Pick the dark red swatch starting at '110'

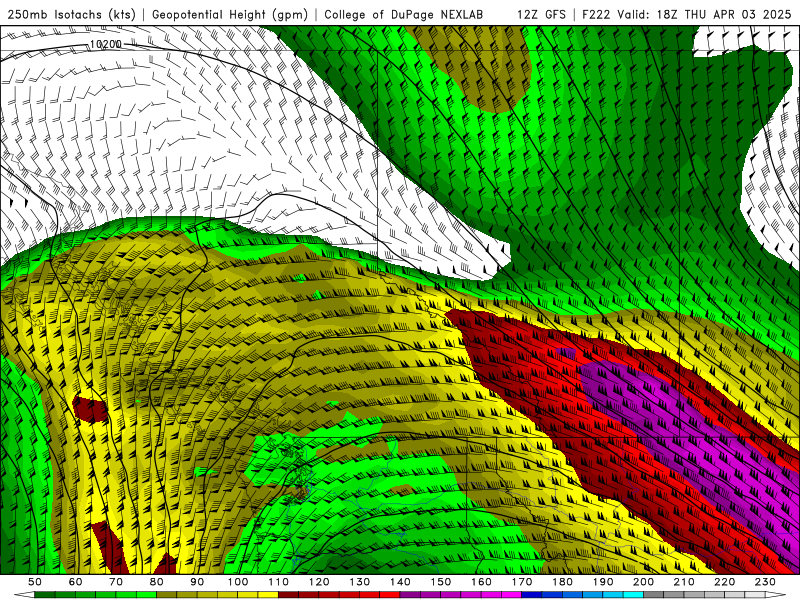[x=288, y=595]
